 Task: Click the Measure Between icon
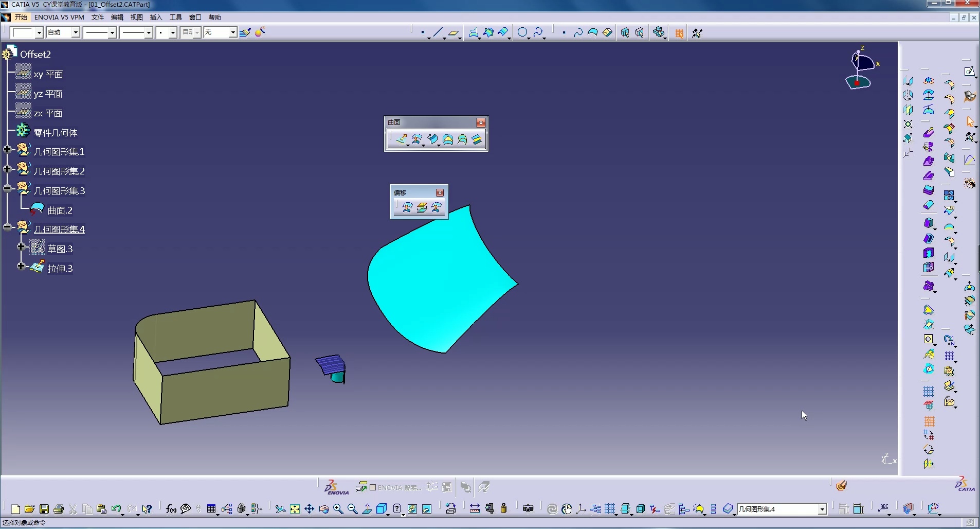click(475, 509)
